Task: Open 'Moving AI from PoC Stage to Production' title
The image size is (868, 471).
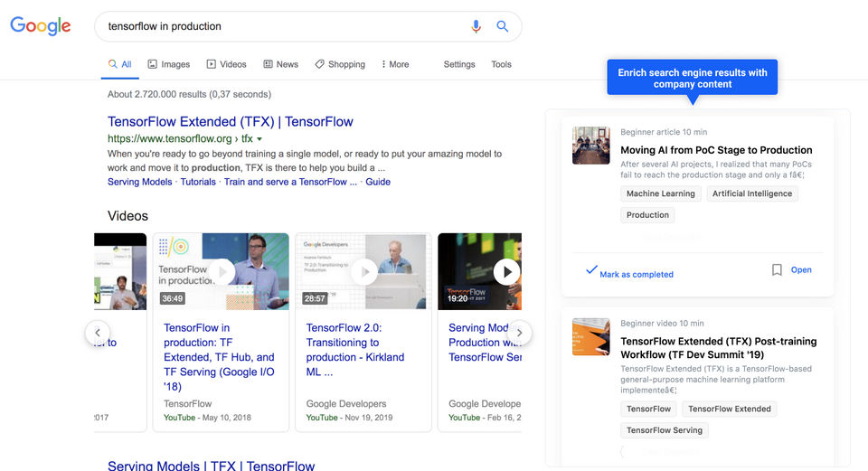Action: click(x=716, y=150)
